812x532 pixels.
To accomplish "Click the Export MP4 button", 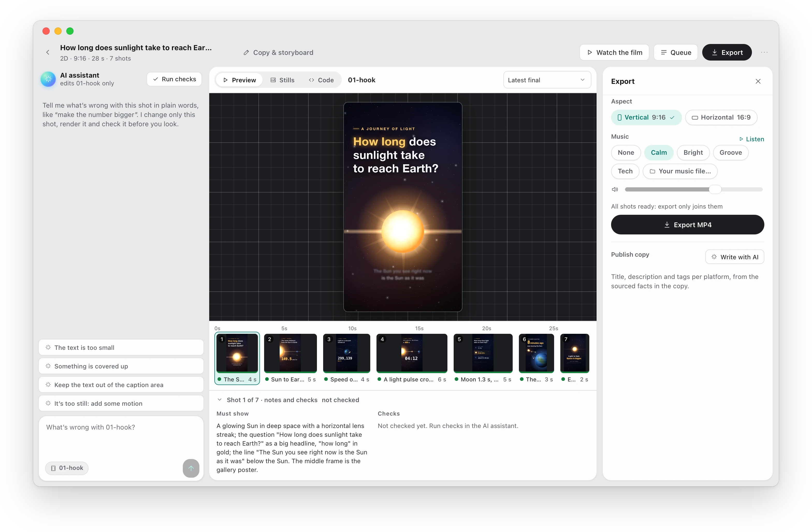I will coord(687,225).
